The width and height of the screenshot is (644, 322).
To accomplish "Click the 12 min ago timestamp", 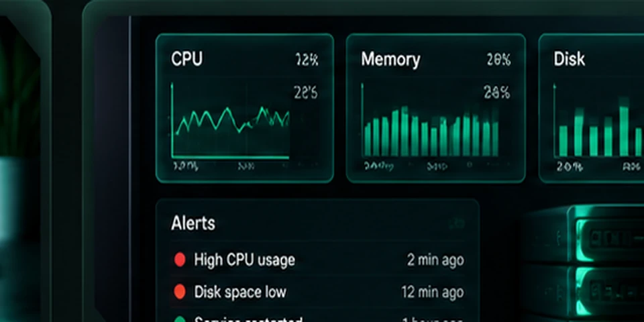I will pos(433,292).
